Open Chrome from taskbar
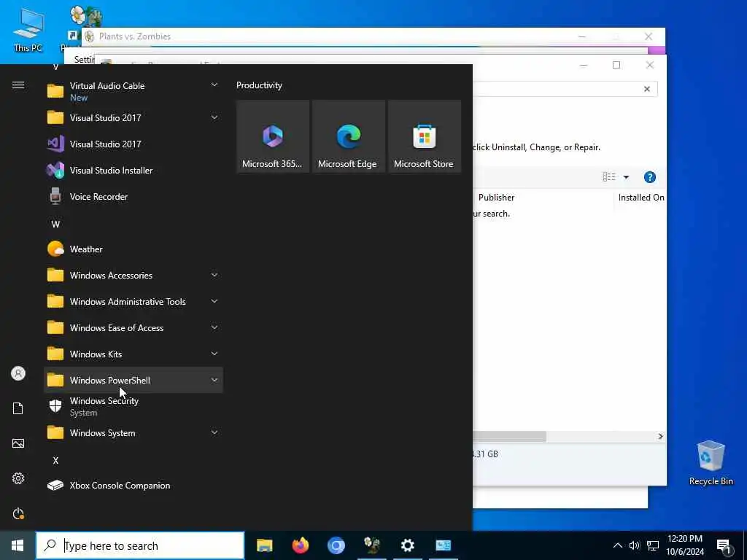Image resolution: width=747 pixels, height=560 pixels. [336, 545]
